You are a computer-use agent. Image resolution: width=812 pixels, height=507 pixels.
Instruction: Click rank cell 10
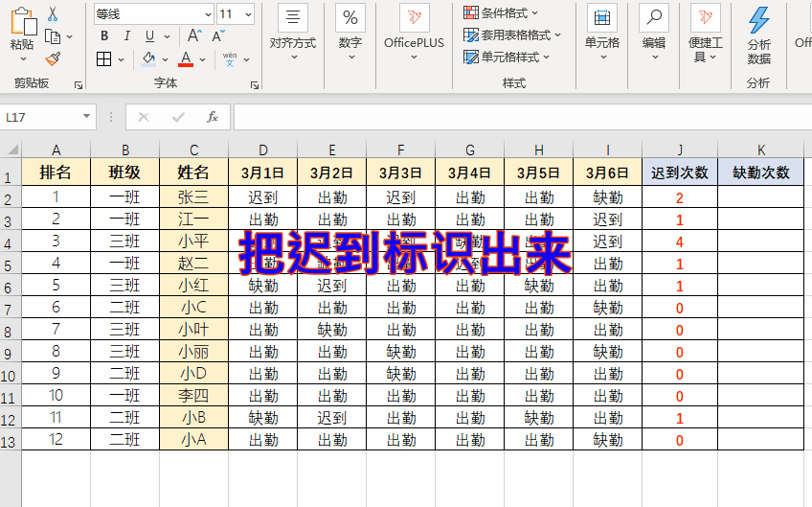pos(56,396)
